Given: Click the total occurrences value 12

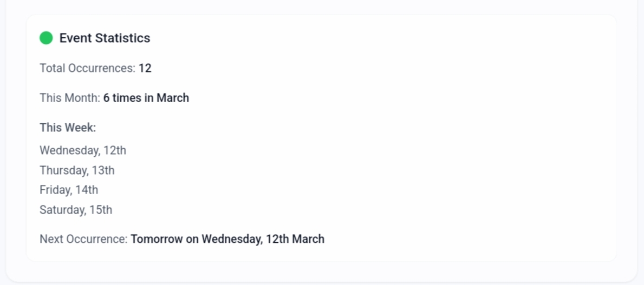Looking at the screenshot, I should 145,68.
